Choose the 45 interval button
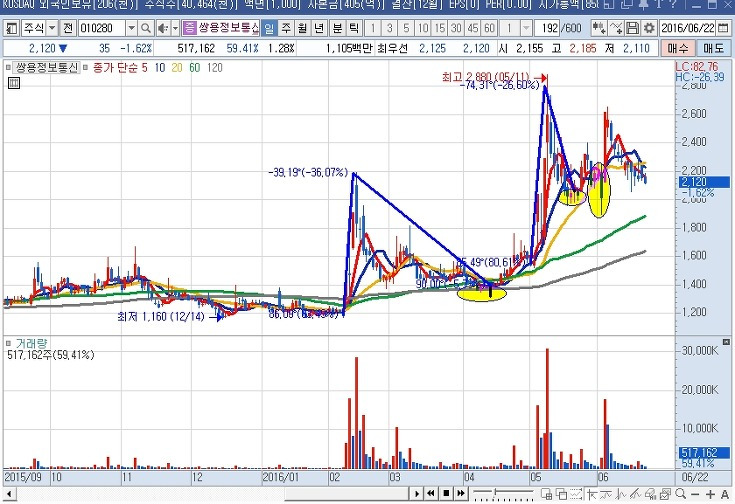Screen dimensions: 735x504 click(473, 29)
